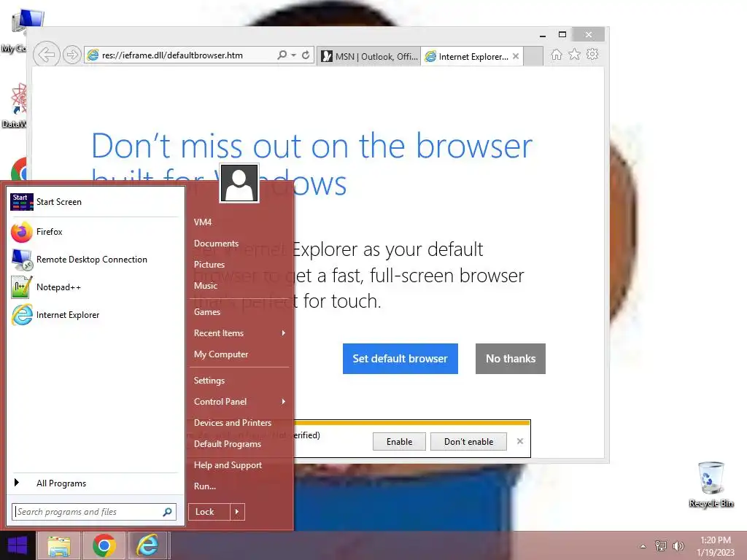This screenshot has height=560, width=747.
Task: Click the Windows Start button on taskbar
Action: click(18, 545)
